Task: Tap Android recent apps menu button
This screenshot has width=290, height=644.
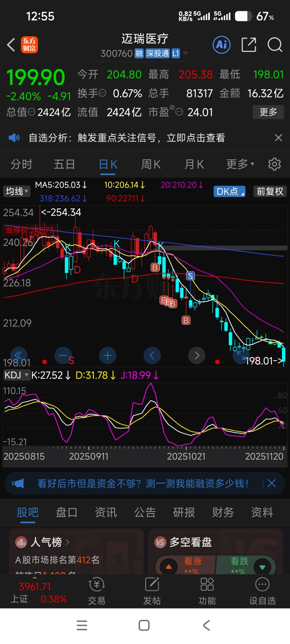Action: point(82,625)
